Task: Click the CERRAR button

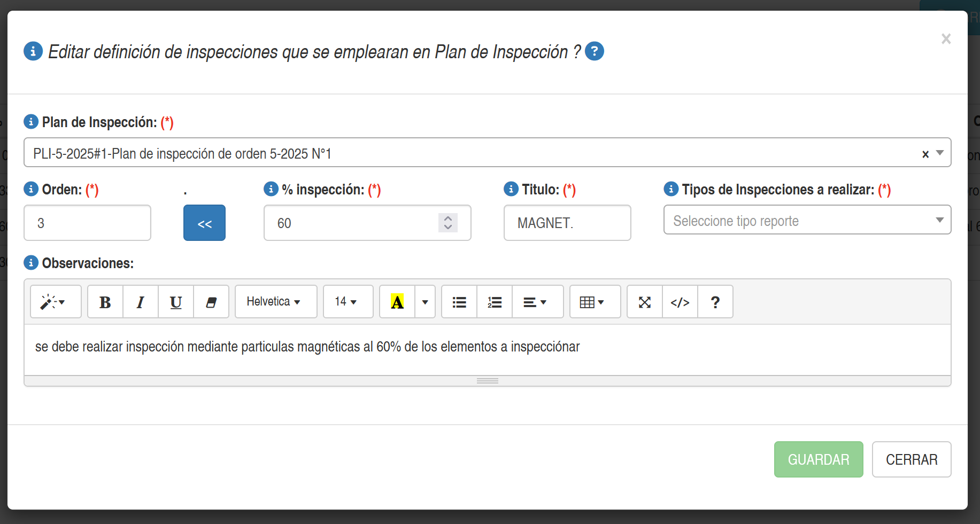Action: 911,459
